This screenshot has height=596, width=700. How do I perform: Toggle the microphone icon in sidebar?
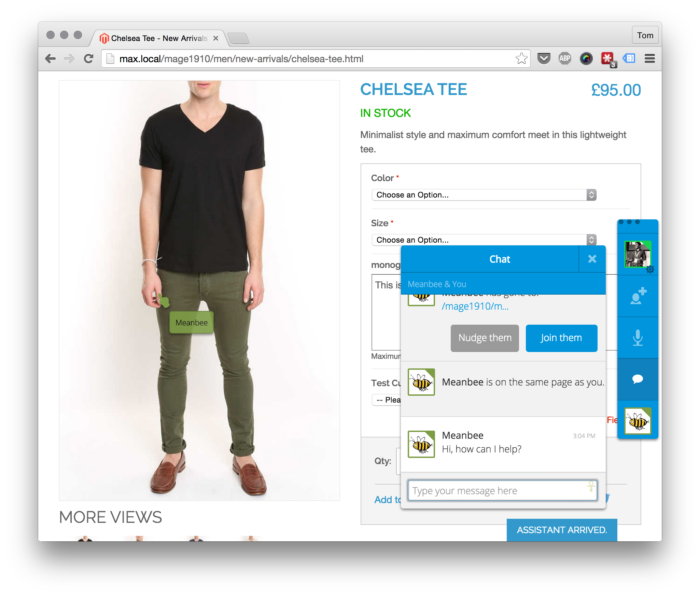(638, 338)
